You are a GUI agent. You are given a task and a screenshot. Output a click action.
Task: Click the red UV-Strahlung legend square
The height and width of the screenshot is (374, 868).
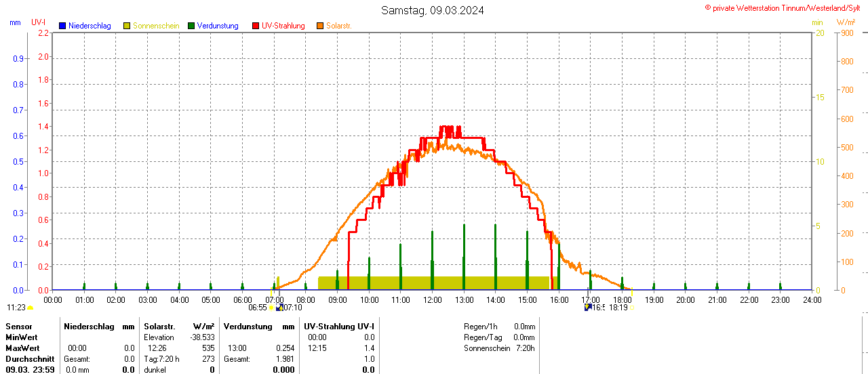click(x=256, y=26)
